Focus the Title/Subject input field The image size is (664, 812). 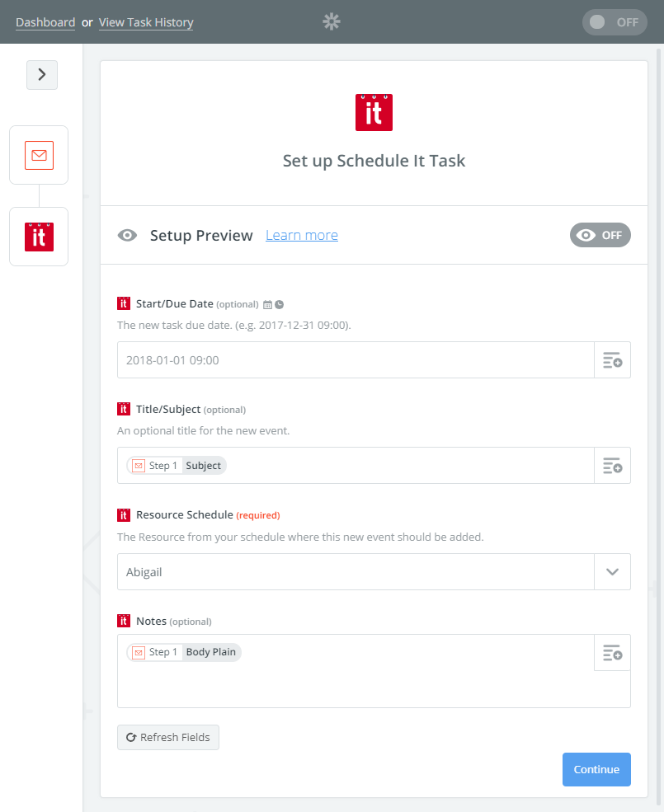point(356,466)
